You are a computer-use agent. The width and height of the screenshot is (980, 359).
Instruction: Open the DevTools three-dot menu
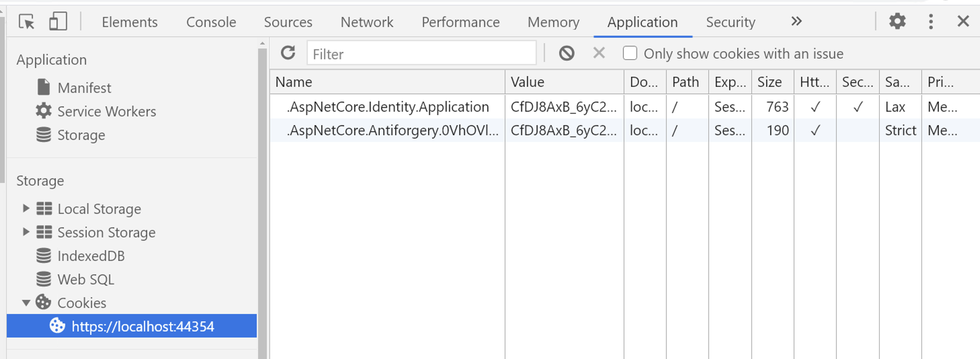[x=931, y=22]
